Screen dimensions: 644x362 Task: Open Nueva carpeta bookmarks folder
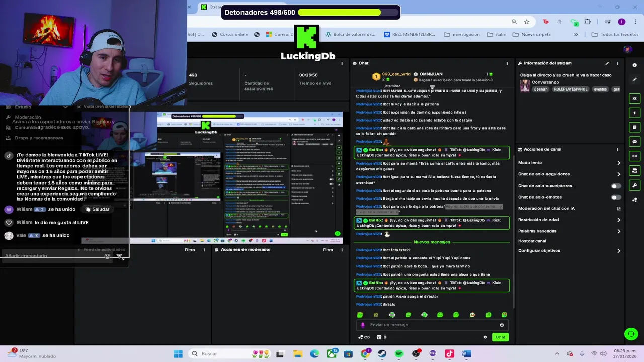532,35
